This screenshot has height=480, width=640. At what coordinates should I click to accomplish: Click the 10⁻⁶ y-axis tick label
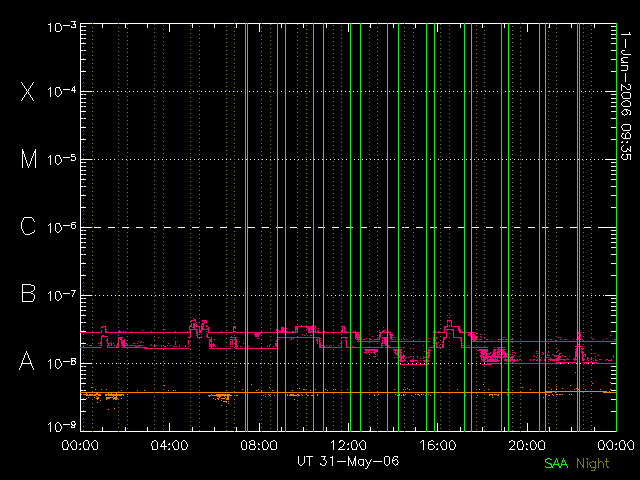click(62, 227)
